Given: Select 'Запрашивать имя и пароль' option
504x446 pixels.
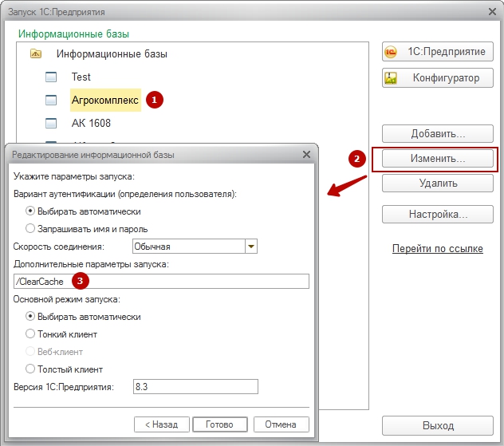Looking at the screenshot, I should (30, 228).
